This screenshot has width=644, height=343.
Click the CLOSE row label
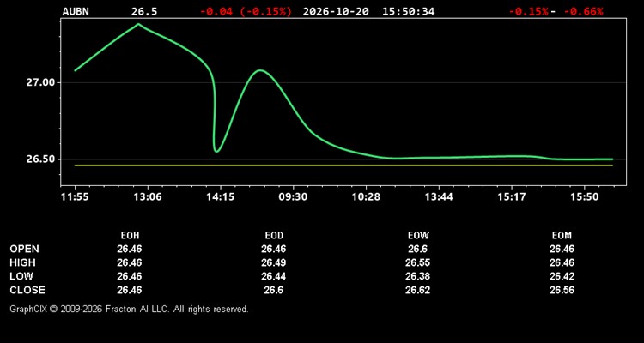tap(27, 290)
